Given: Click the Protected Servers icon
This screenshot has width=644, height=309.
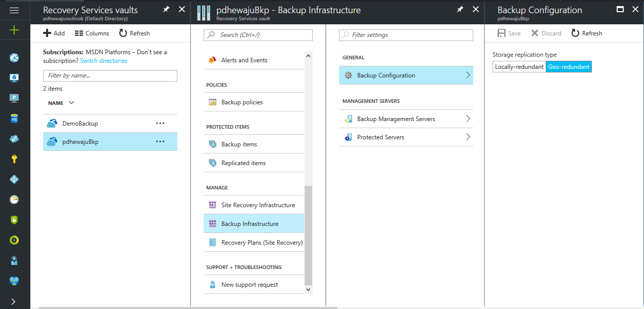Looking at the screenshot, I should coord(348,137).
